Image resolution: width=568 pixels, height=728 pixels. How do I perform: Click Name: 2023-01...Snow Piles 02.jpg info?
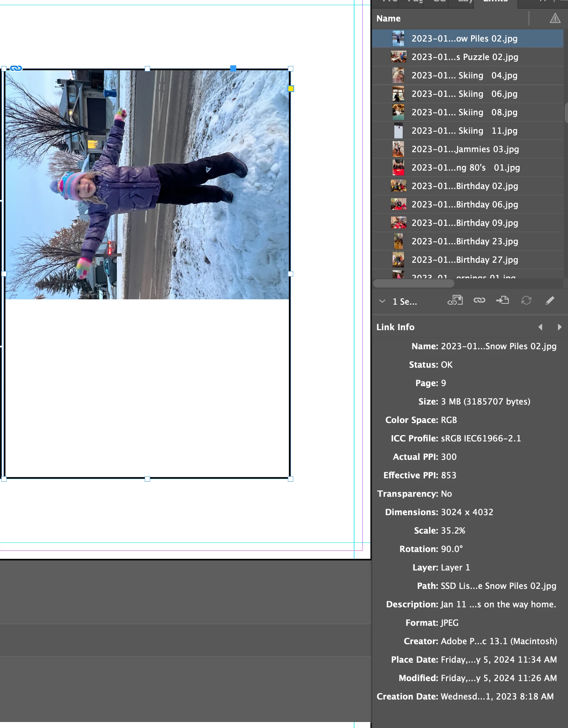coord(499,346)
